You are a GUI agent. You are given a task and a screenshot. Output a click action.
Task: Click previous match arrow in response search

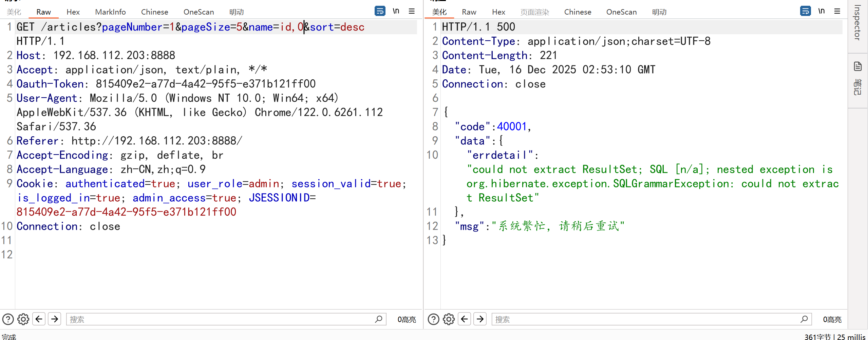(x=464, y=319)
